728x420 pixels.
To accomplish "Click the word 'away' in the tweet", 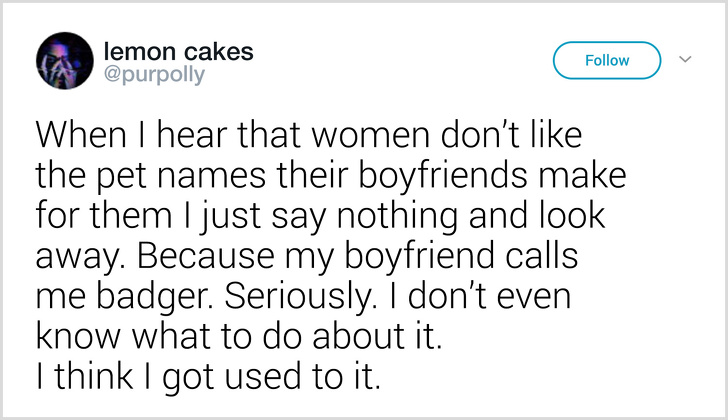I will (82, 260).
